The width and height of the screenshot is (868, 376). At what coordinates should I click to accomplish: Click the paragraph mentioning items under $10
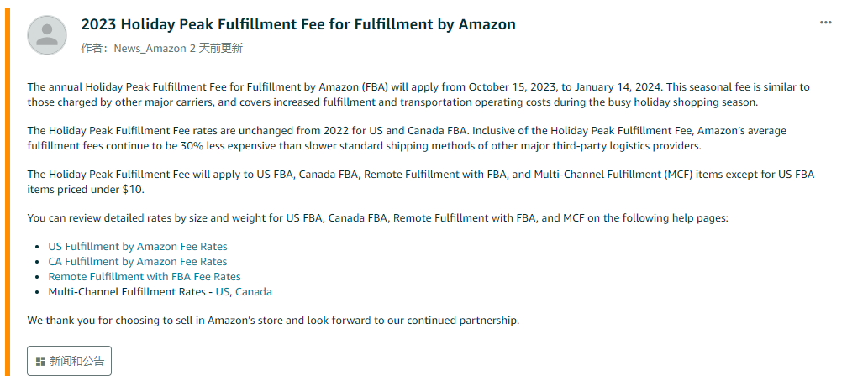(421, 182)
